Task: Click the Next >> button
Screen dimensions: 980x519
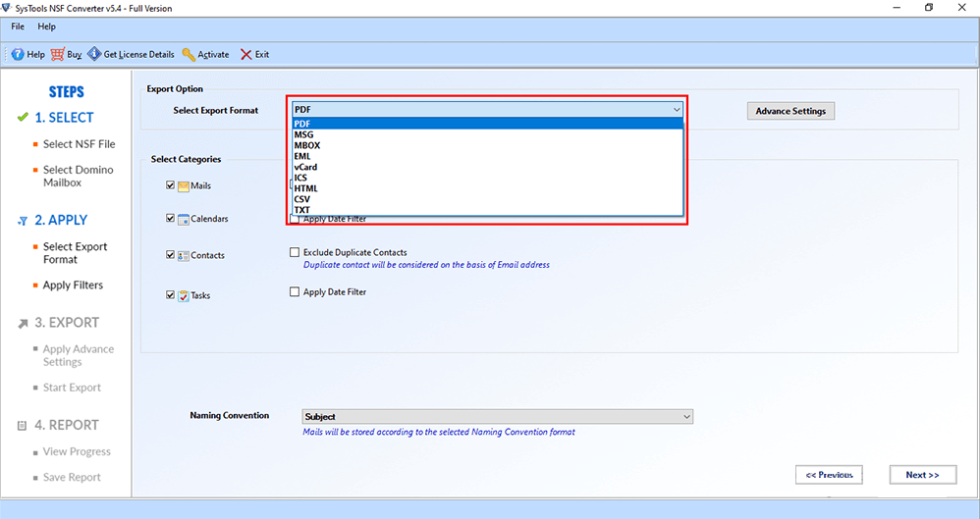Action: (x=922, y=475)
